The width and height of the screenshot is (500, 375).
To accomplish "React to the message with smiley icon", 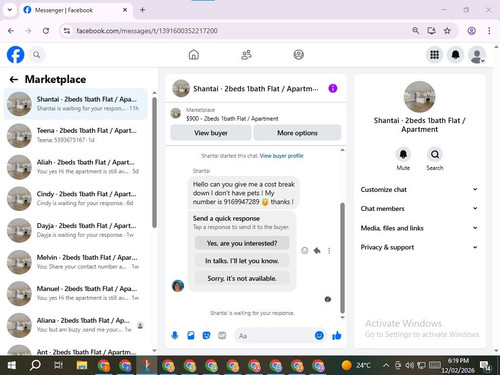I will pos(305,250).
